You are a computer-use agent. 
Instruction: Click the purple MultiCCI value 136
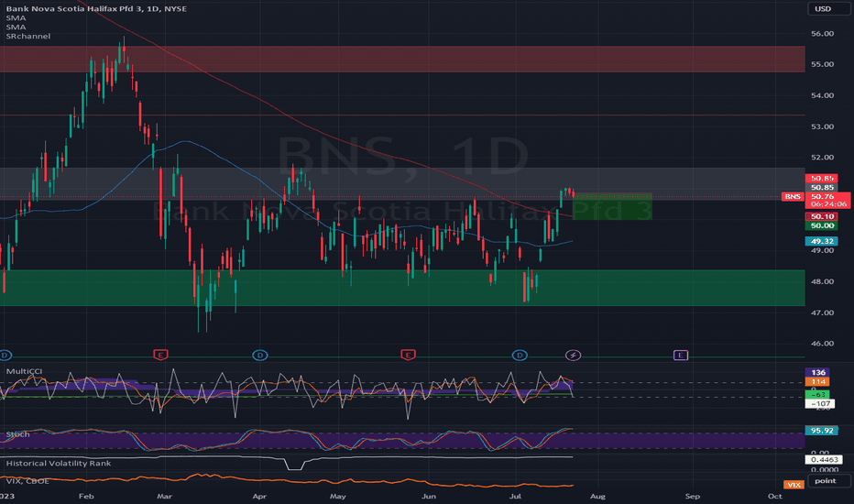point(817,373)
